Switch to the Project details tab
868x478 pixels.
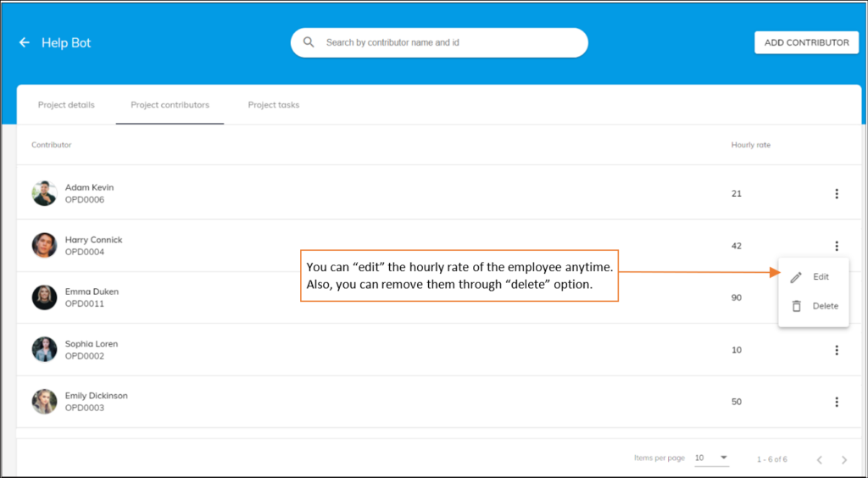pyautogui.click(x=66, y=105)
